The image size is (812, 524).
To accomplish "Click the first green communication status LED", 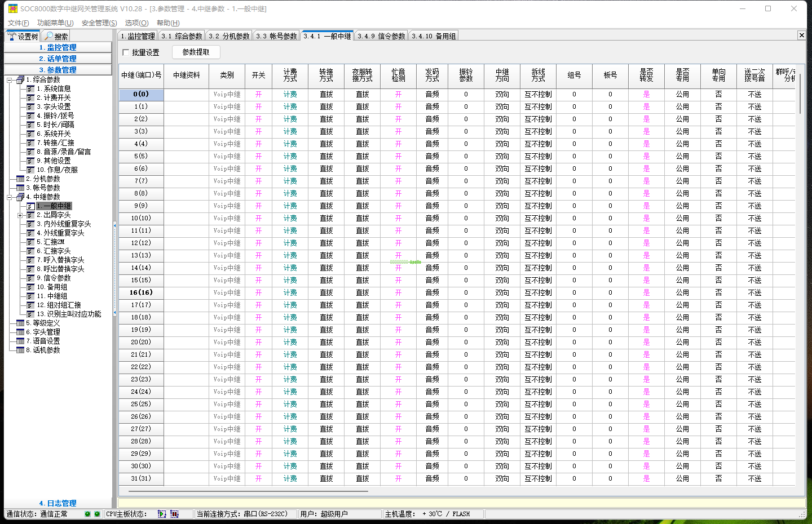I will 87,514.
